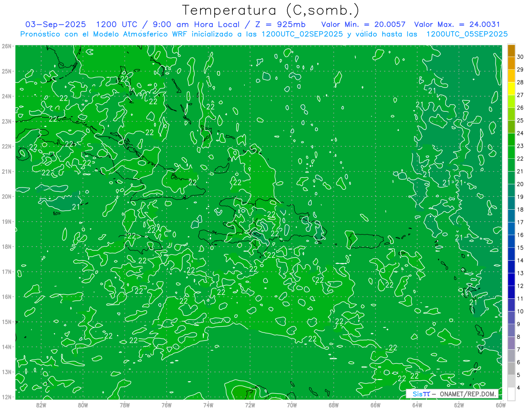Click the 66W longitude axis label
The image size is (532, 411).
(376, 405)
